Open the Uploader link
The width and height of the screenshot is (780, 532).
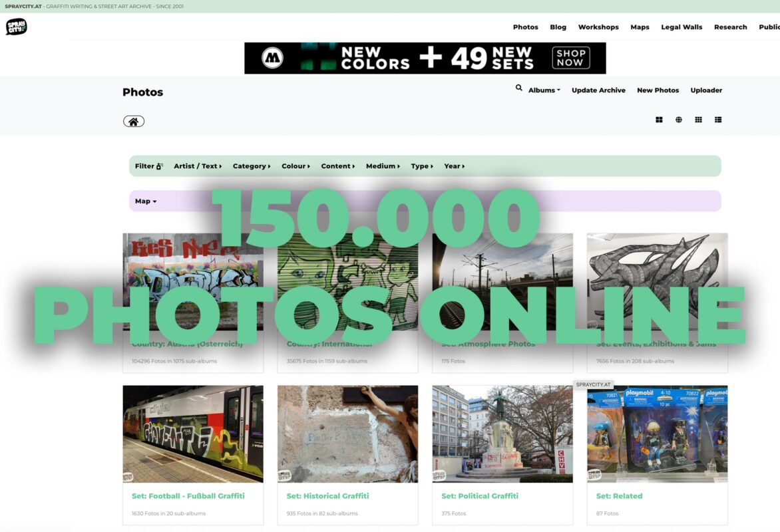coord(706,90)
